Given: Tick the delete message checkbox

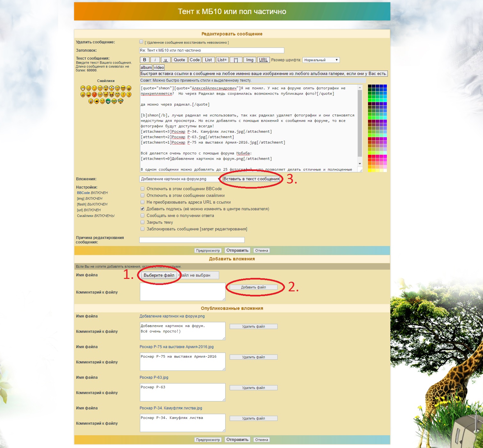Looking at the screenshot, I should (141, 42).
